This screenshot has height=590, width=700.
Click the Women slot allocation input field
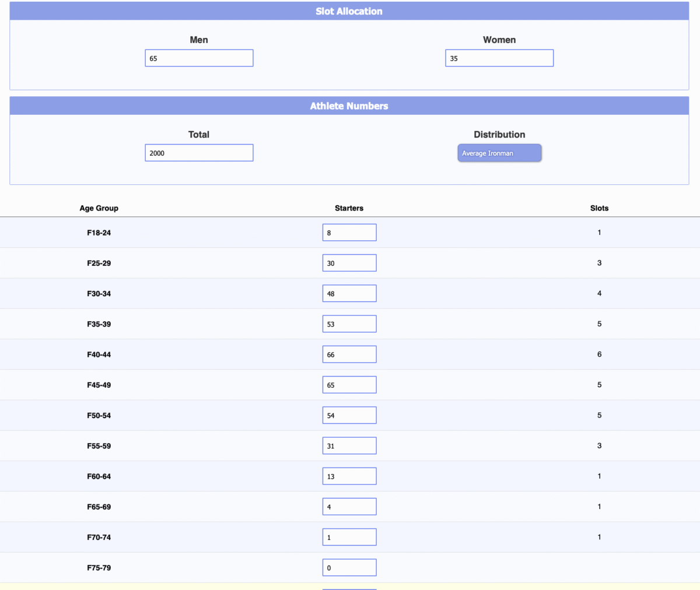[499, 58]
